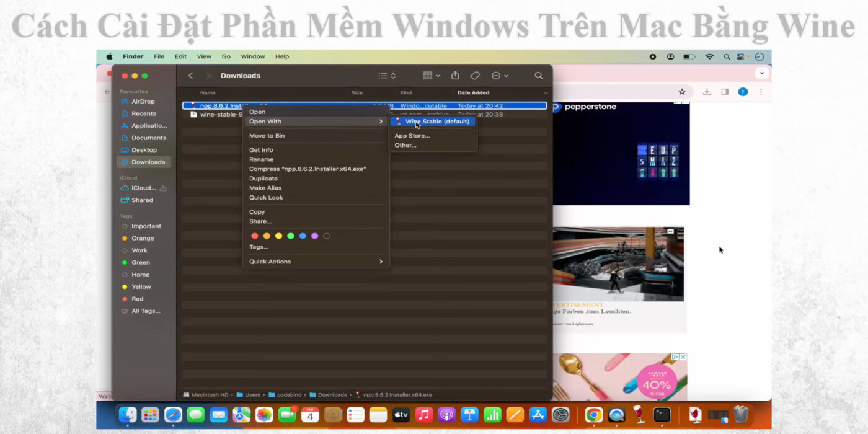Open the more actions ellipsis dropdown
The image size is (868, 434).
point(500,76)
